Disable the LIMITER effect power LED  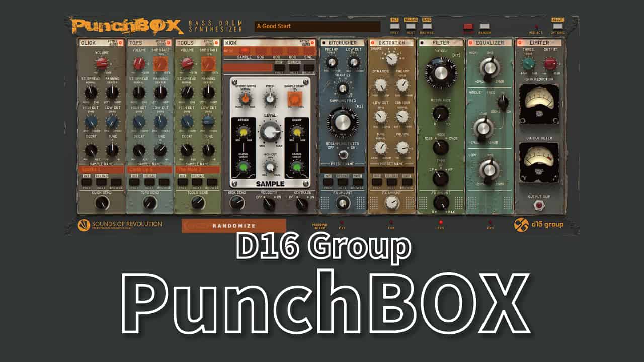click(x=520, y=43)
